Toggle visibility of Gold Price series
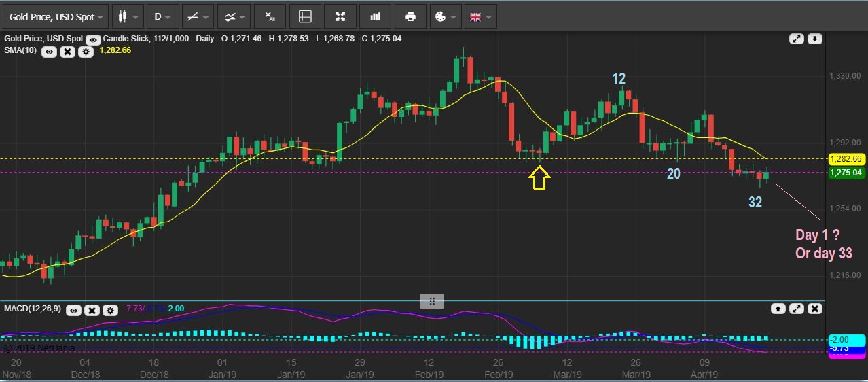The height and width of the screenshot is (382, 868). 94,39
